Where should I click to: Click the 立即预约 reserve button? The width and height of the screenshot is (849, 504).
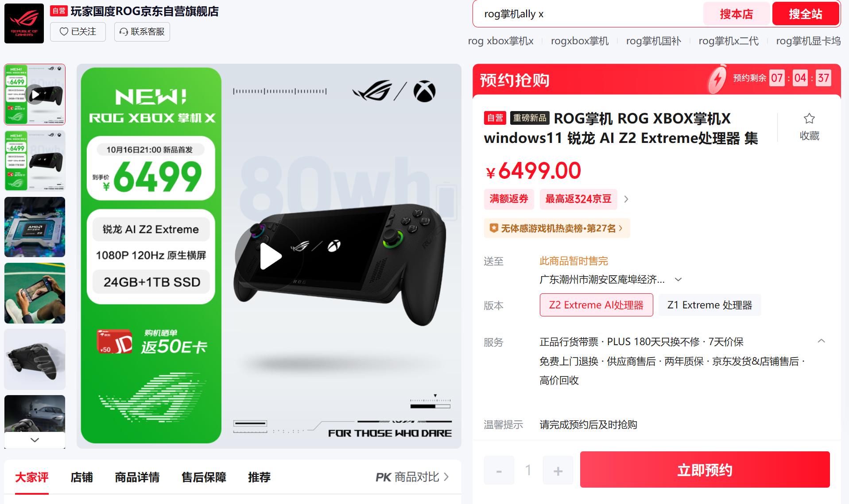pos(705,469)
